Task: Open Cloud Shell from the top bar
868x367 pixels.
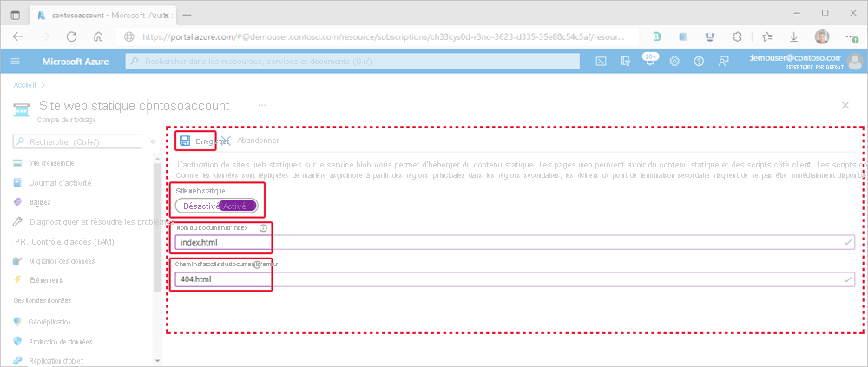Action: (x=601, y=62)
